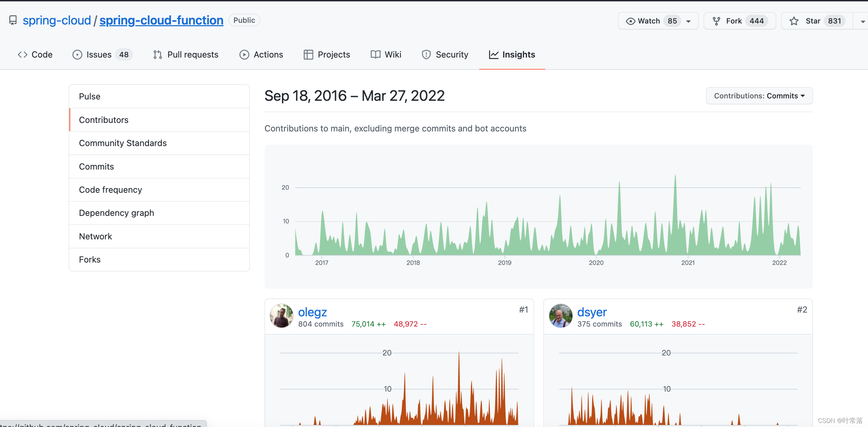
Task: Click dsyer's 38,852 -- deletions text
Action: [688, 324]
